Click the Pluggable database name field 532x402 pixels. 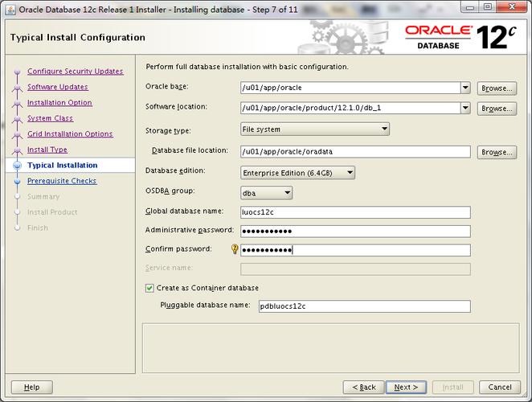coord(362,306)
